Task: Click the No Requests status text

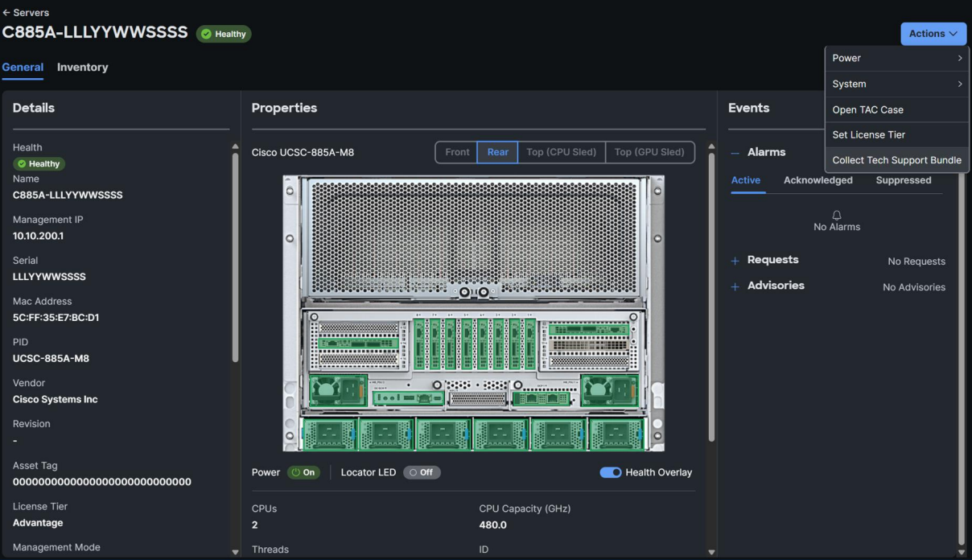Action: [916, 261]
